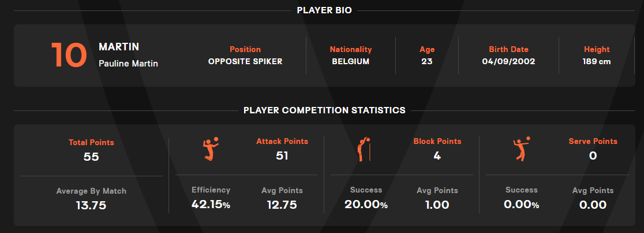
Task: Click the birth date 04/09/2002
Action: [508, 61]
